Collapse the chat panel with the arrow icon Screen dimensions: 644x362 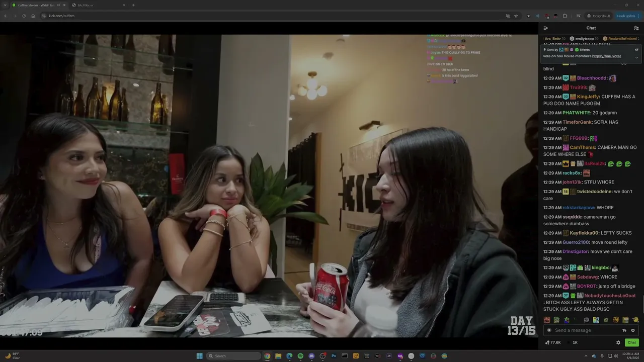(x=546, y=28)
